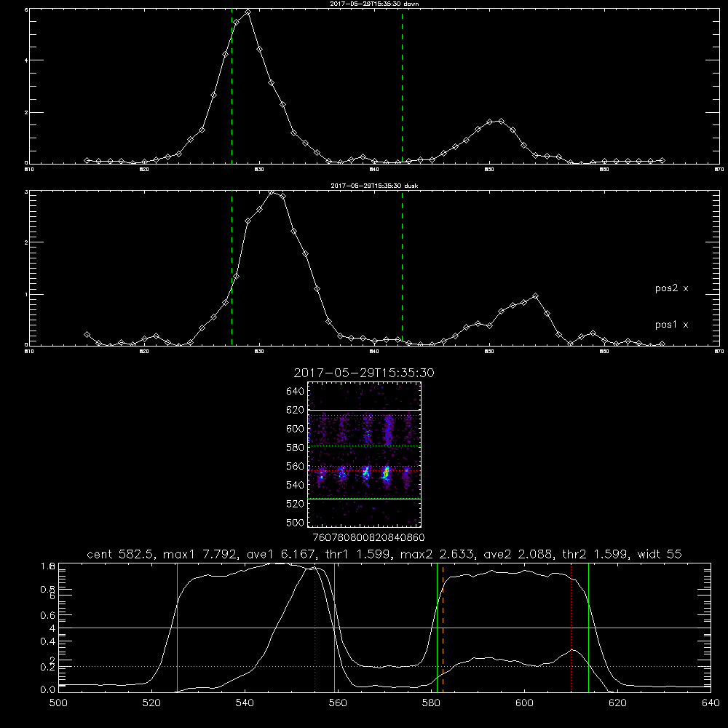Click the secondary peak marker on the dusk curve
This screenshot has width=728, height=728.
click(536, 296)
